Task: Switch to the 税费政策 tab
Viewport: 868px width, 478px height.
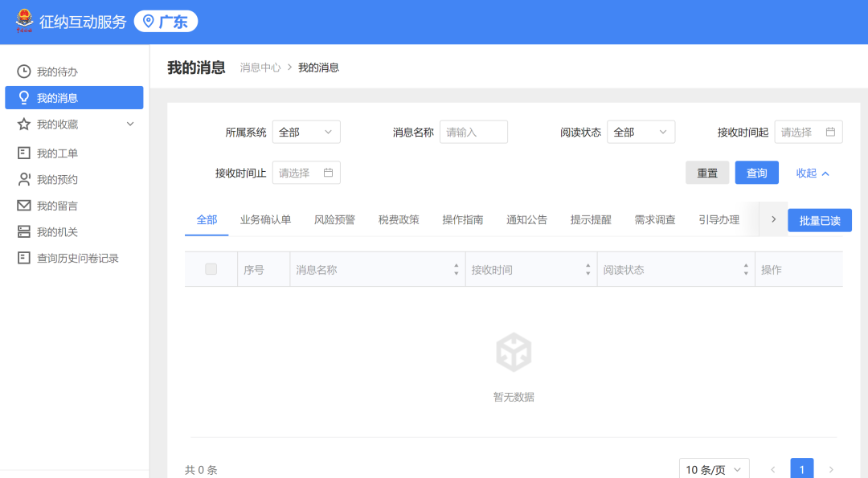Action: click(399, 219)
